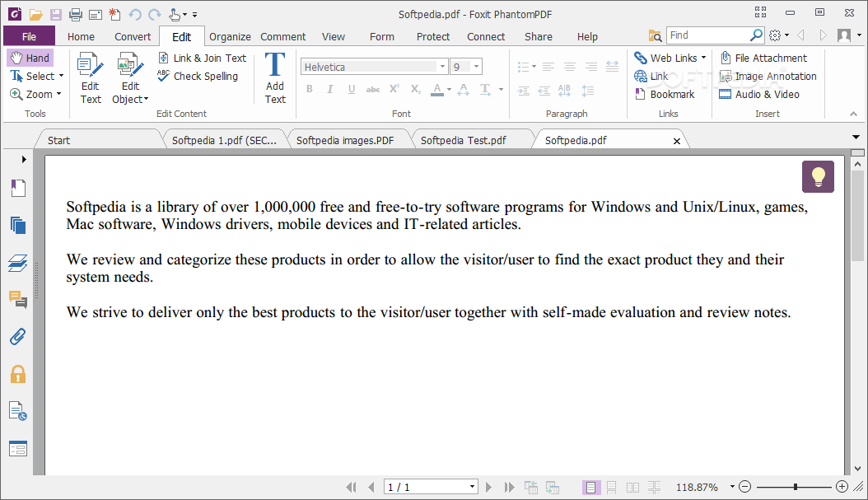The height and width of the screenshot is (500, 868).
Task: Go to the first page
Action: 351,488
